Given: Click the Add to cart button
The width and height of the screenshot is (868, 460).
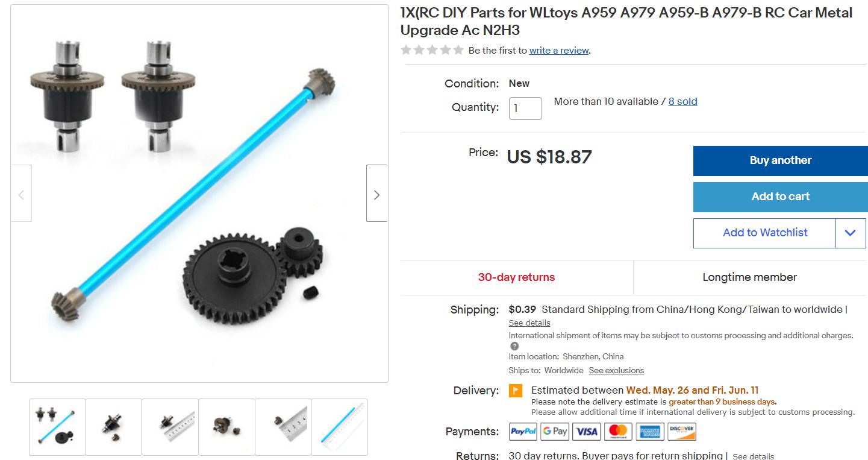Looking at the screenshot, I should pyautogui.click(x=780, y=197).
